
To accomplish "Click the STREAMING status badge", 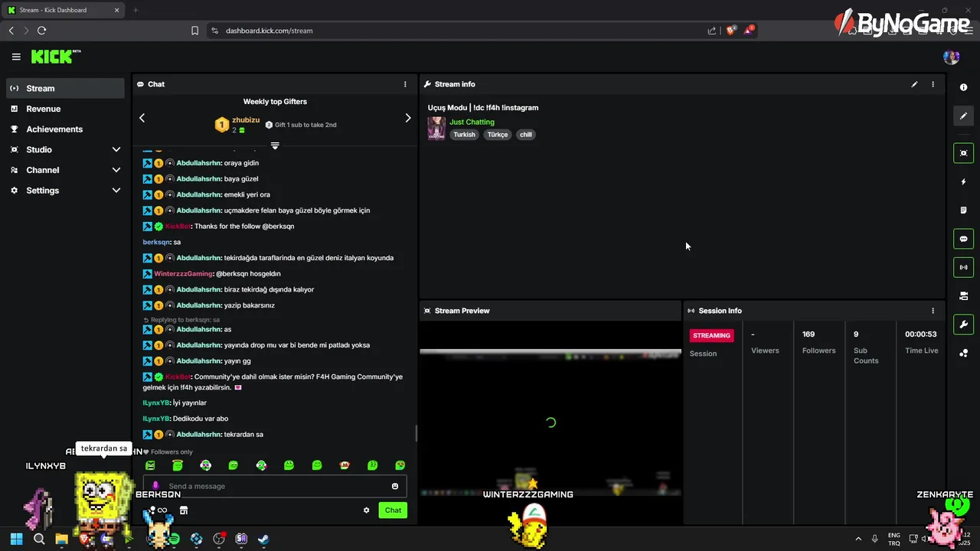I will coord(711,335).
